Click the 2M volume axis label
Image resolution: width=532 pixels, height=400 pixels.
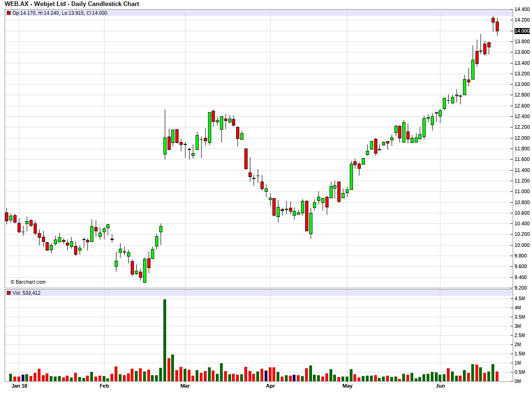pos(518,344)
